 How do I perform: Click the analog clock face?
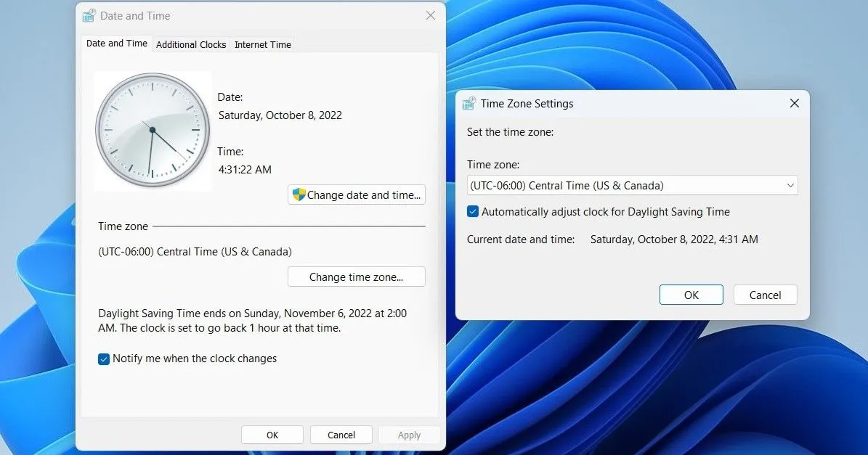coord(153,131)
